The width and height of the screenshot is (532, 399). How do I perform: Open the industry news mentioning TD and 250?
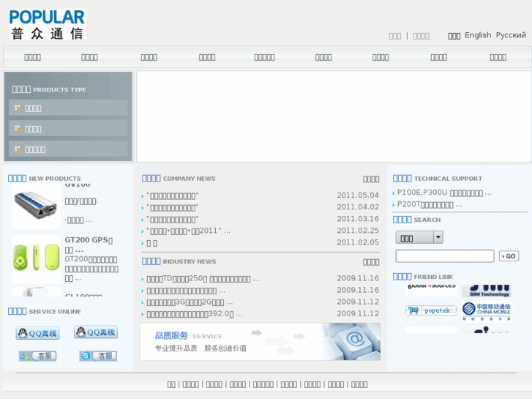[203, 279]
